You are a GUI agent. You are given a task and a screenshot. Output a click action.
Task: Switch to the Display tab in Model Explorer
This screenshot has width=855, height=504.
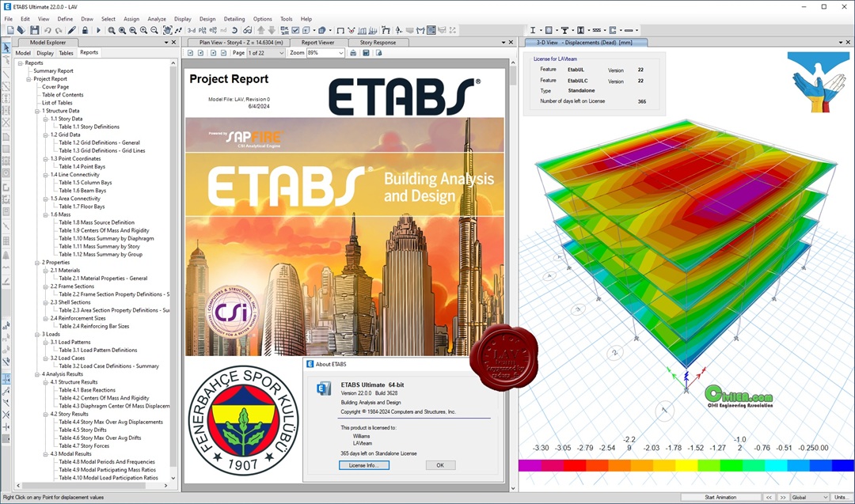pyautogui.click(x=44, y=53)
